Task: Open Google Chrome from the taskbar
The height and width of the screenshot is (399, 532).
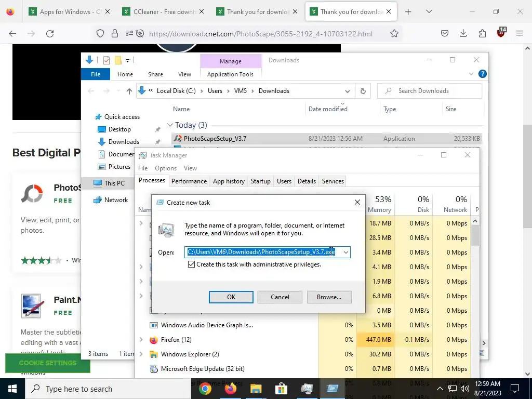Action: [x=205, y=389]
